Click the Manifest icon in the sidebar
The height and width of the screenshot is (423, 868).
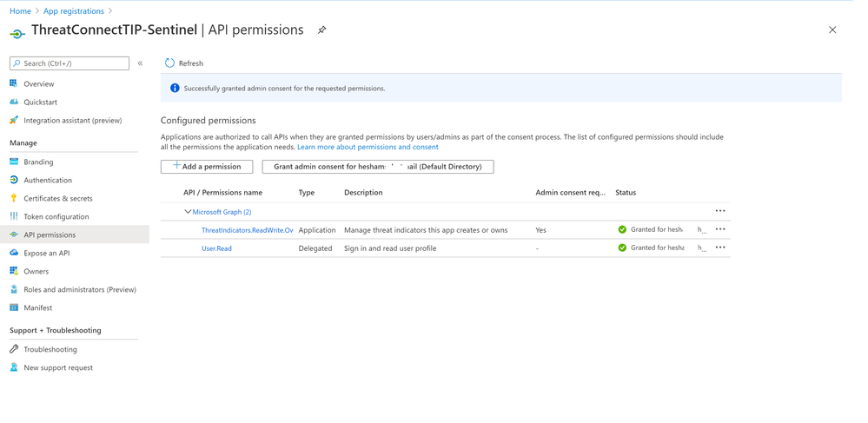pos(14,307)
